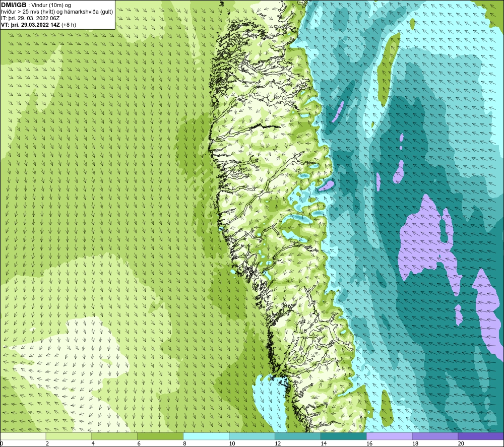The width and height of the screenshot is (504, 447).
Task: Click the 16–18 m/s legend color swatch
Action: click(x=389, y=436)
